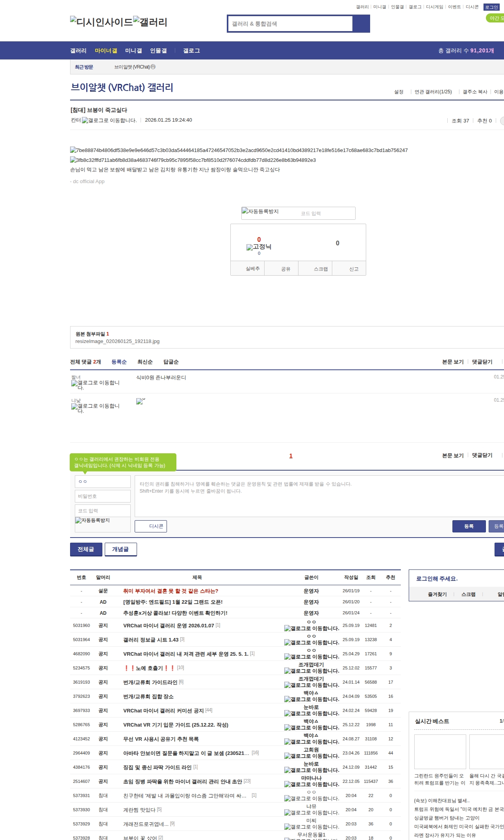Open 마이너갤 in the navigation bar
The height and width of the screenshot is (840, 504).
(106, 51)
